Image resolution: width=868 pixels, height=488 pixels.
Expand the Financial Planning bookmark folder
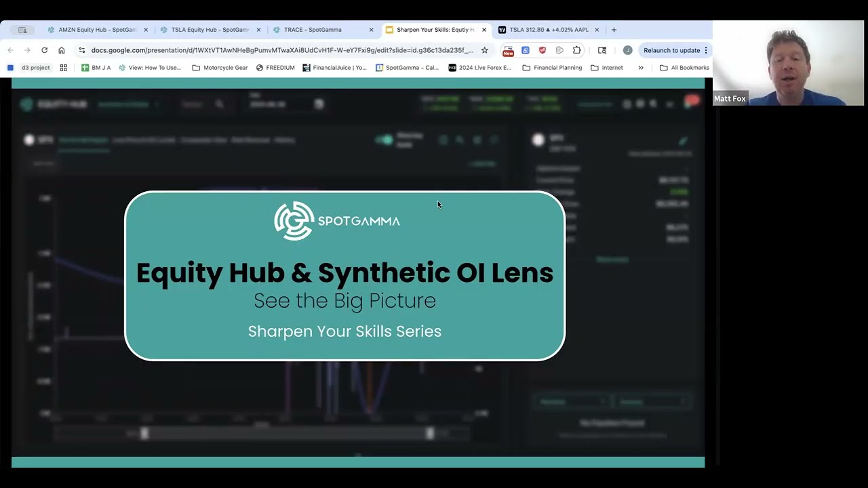[x=552, y=68]
